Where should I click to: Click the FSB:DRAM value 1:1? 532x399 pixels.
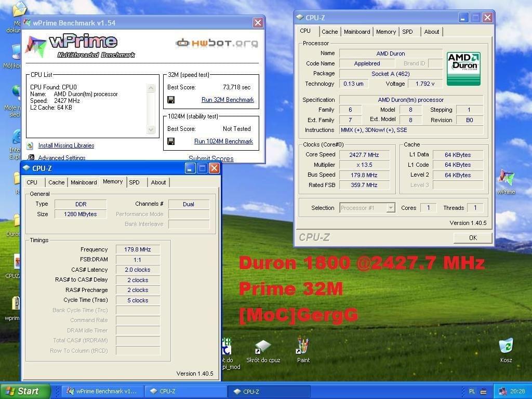point(137,260)
